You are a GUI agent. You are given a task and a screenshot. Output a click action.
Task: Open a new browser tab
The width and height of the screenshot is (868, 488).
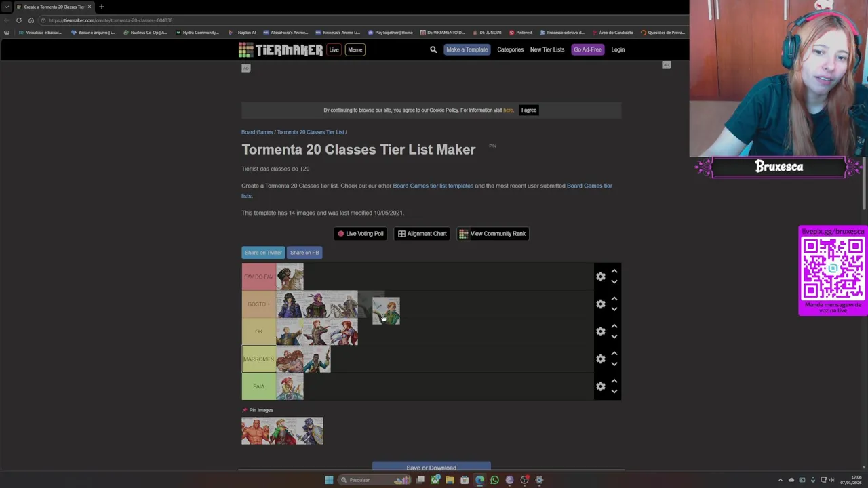click(x=101, y=7)
